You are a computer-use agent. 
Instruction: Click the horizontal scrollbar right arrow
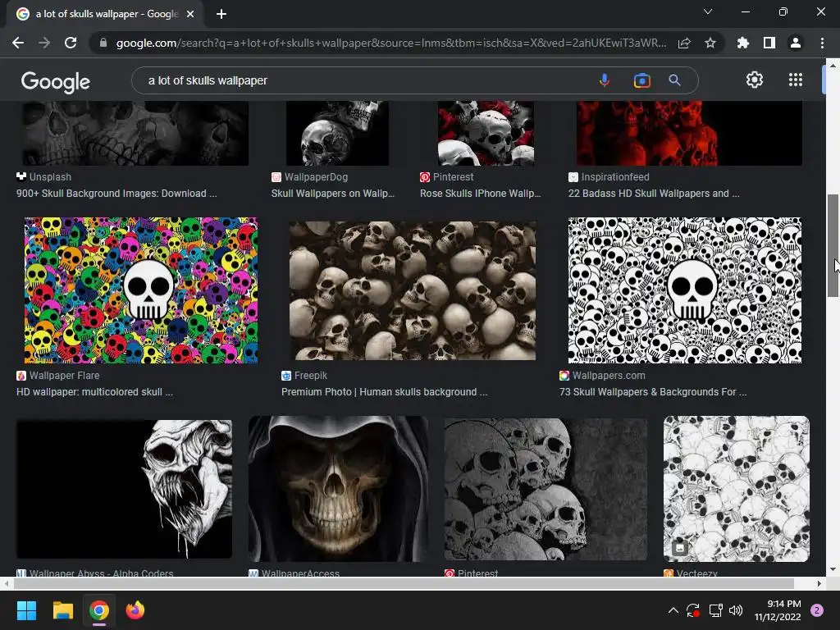pyautogui.click(x=819, y=583)
